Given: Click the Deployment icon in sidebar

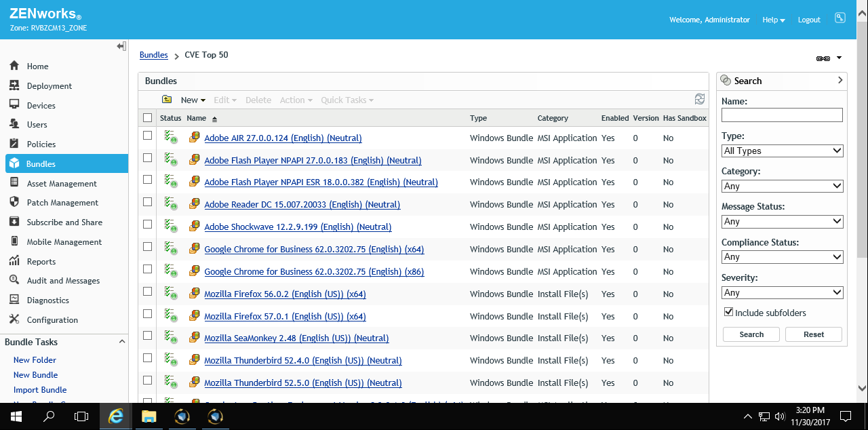Looking at the screenshot, I should click(x=14, y=85).
